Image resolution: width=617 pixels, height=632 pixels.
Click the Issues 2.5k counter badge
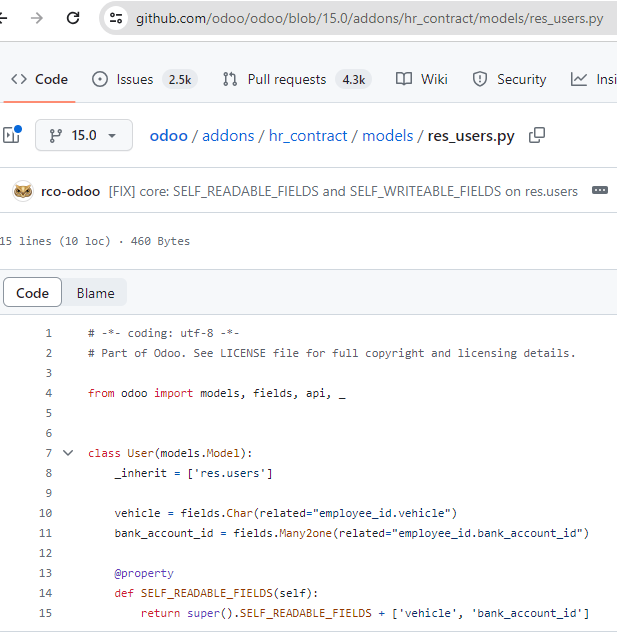[x=180, y=79]
